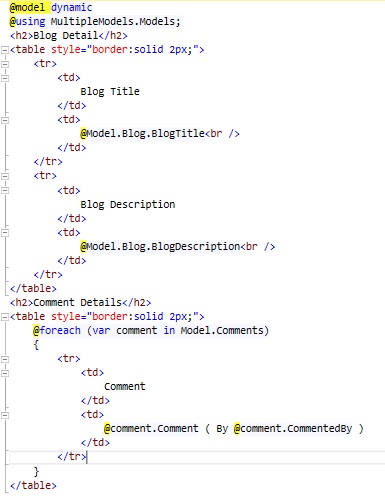The width and height of the screenshot is (385, 498).
Task: Click the Comment Details heading text
Action: pyautogui.click(x=77, y=302)
